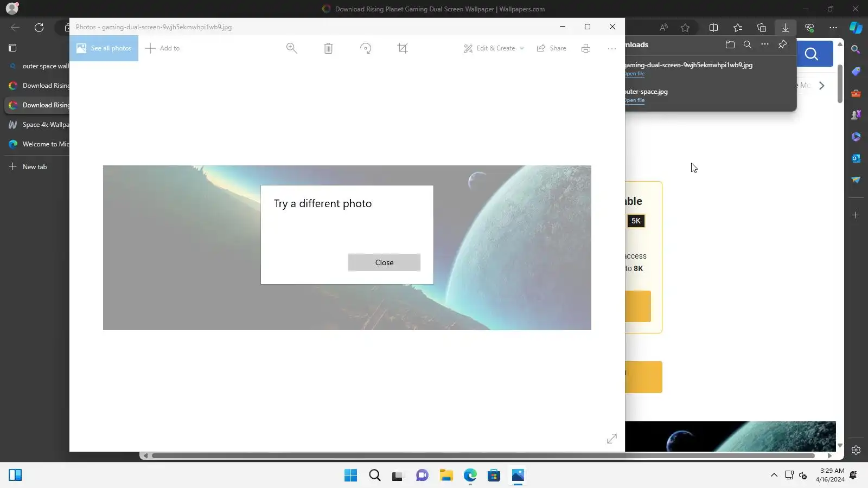868x488 pixels.
Task: Refresh the Edge page
Action: (39, 28)
